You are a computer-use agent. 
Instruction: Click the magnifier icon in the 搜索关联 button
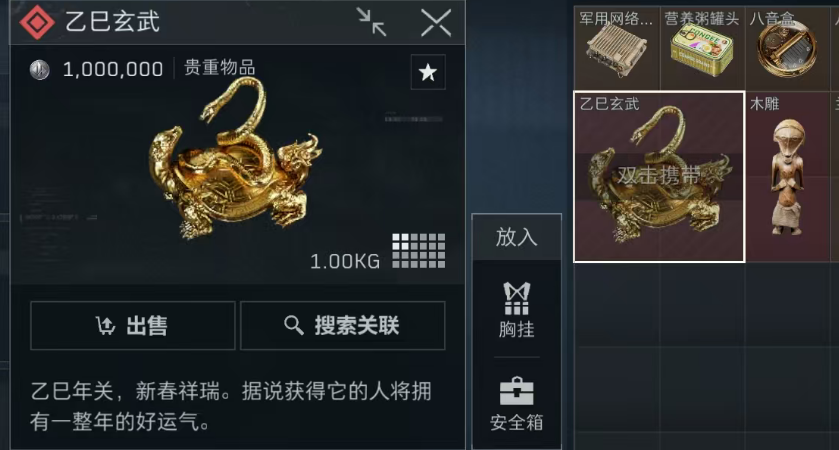coord(293,325)
